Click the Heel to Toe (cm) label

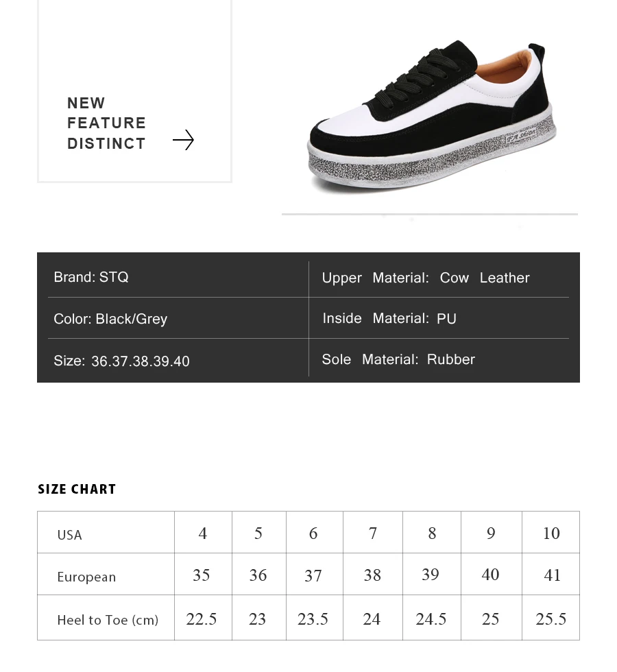point(108,620)
